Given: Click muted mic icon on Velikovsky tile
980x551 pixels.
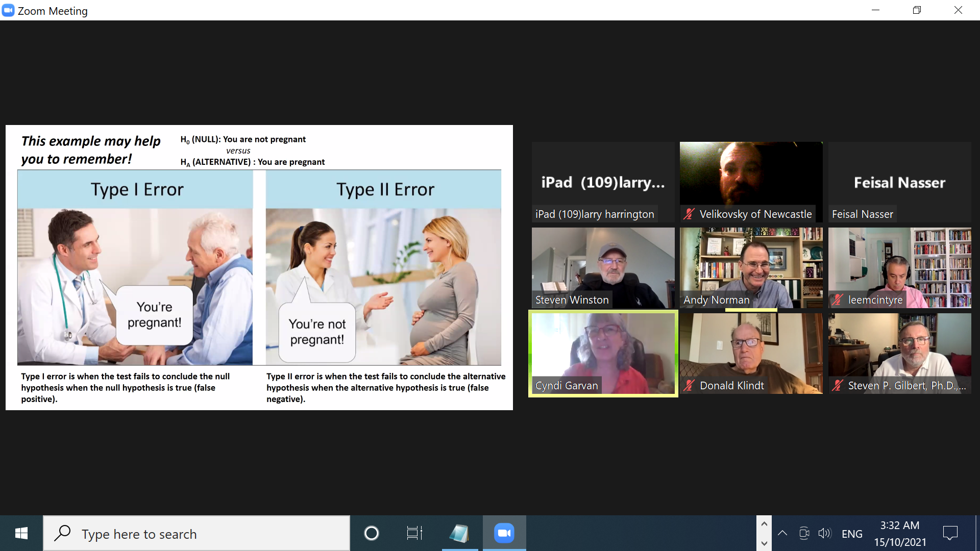Looking at the screenshot, I should (x=689, y=214).
